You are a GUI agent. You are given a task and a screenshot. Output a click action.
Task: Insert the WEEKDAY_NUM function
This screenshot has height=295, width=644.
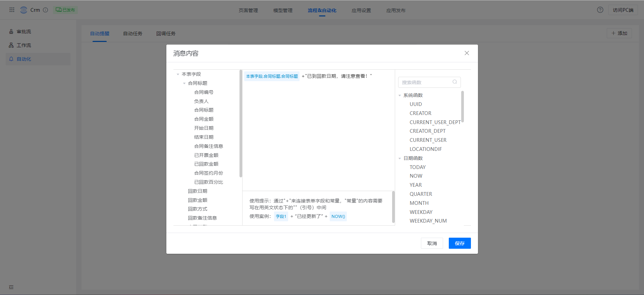coord(428,221)
